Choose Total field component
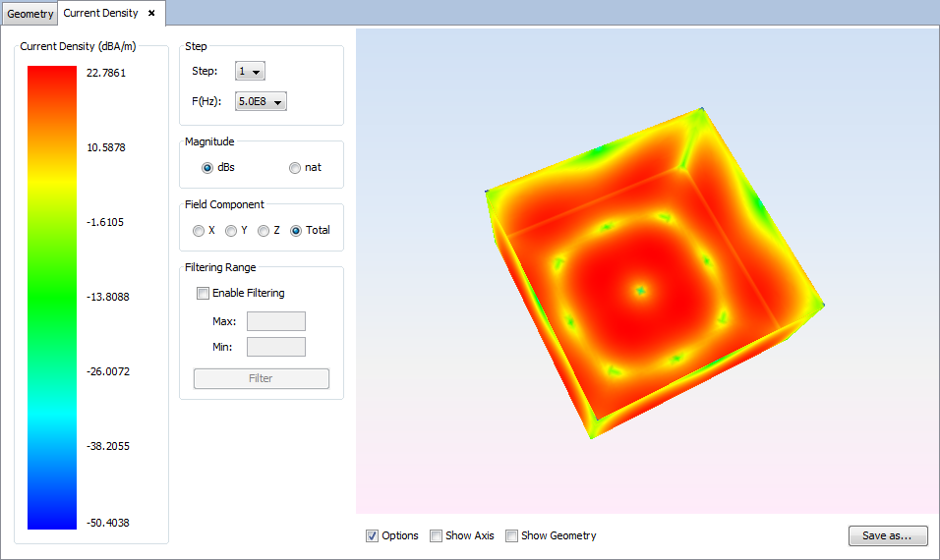The height and width of the screenshot is (560, 940). tap(296, 231)
